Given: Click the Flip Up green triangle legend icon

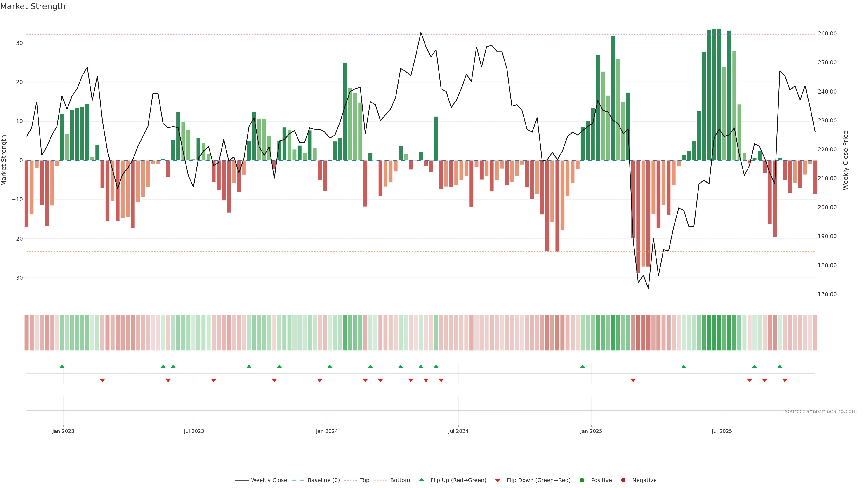Looking at the screenshot, I should tap(421, 480).
